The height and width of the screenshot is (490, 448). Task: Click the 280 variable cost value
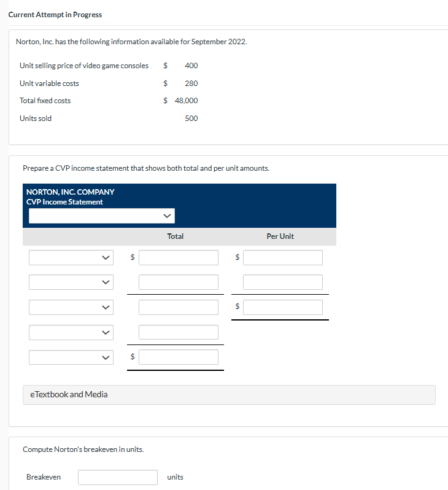tap(191, 84)
